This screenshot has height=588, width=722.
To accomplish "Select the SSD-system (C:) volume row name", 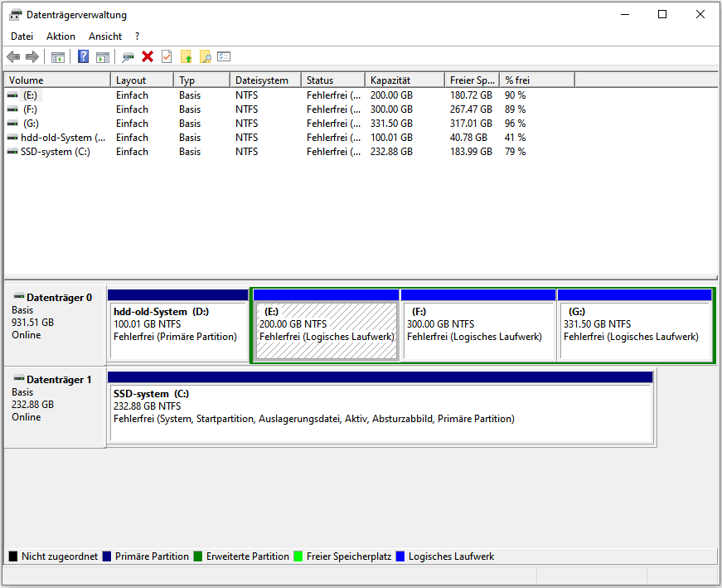I will click(56, 152).
